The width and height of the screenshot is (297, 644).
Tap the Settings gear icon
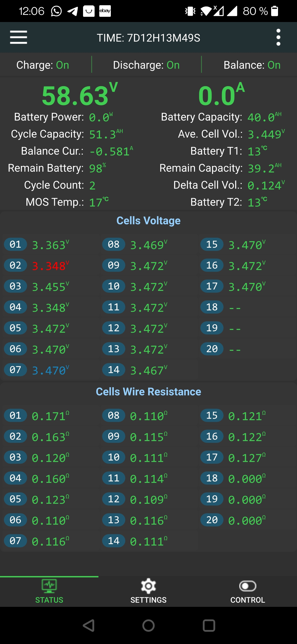coord(148,586)
